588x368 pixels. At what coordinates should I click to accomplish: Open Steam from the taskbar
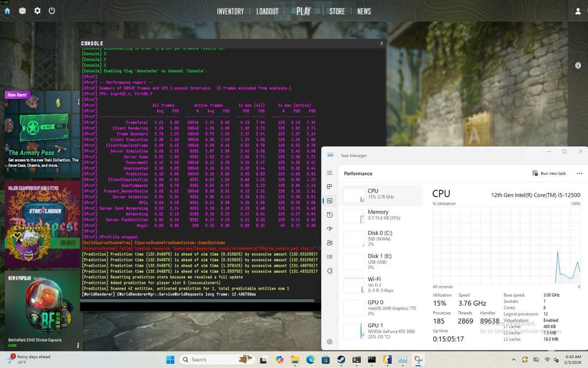341,360
